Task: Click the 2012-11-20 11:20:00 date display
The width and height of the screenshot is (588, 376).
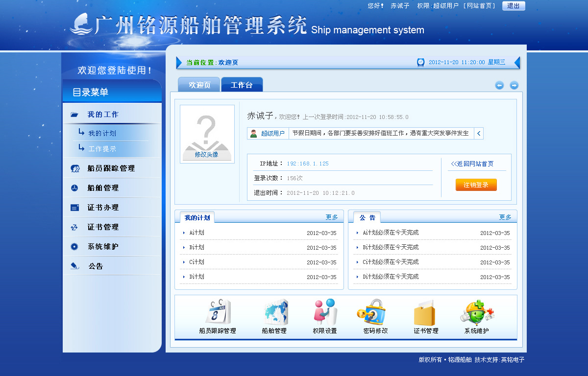Action: 457,62
